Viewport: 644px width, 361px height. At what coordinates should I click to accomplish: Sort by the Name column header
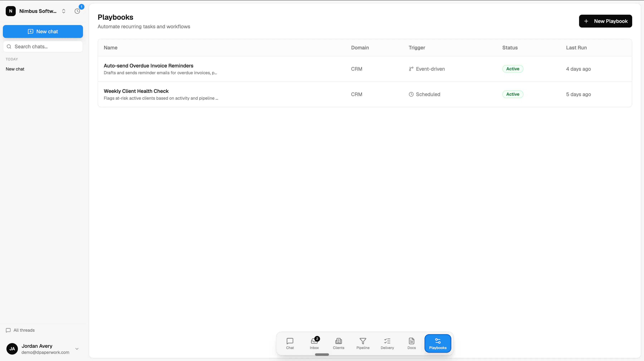point(111,48)
